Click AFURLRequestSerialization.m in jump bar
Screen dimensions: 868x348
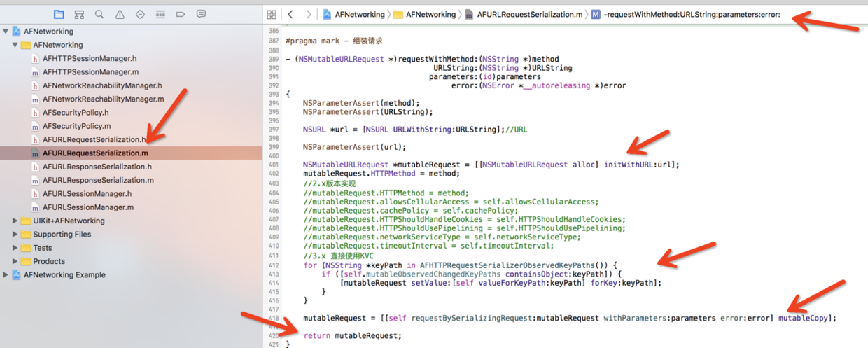click(x=524, y=14)
